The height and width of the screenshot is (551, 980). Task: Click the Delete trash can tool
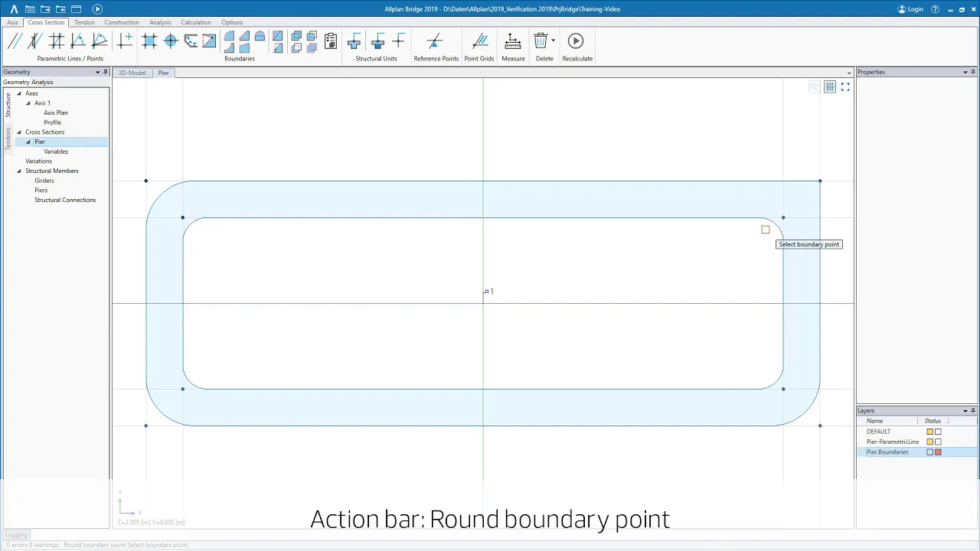click(541, 41)
